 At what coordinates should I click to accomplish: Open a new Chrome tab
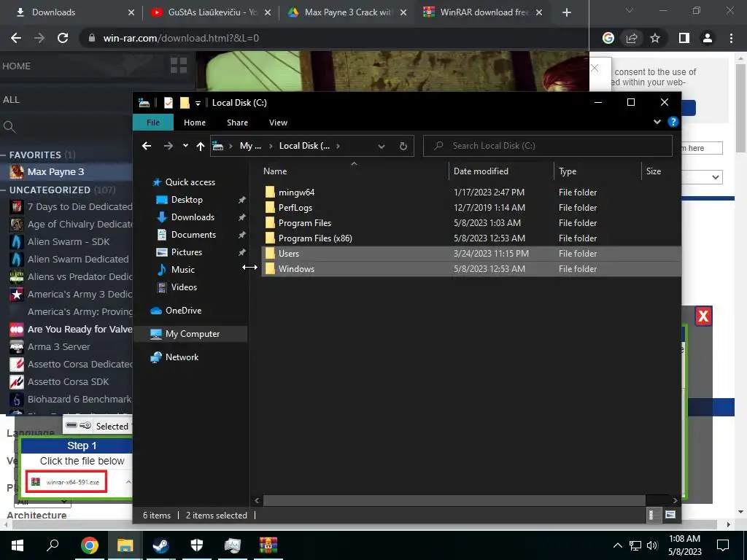(x=566, y=12)
